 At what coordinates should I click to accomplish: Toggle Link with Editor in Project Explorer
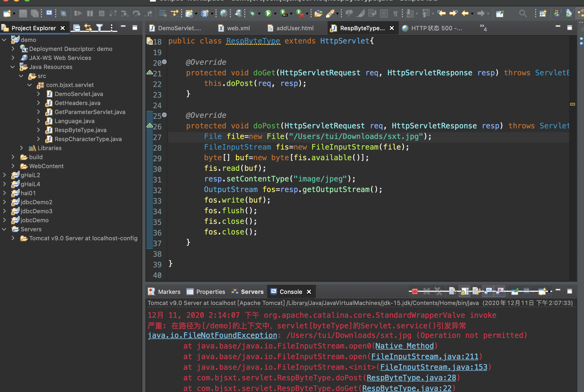click(88, 28)
